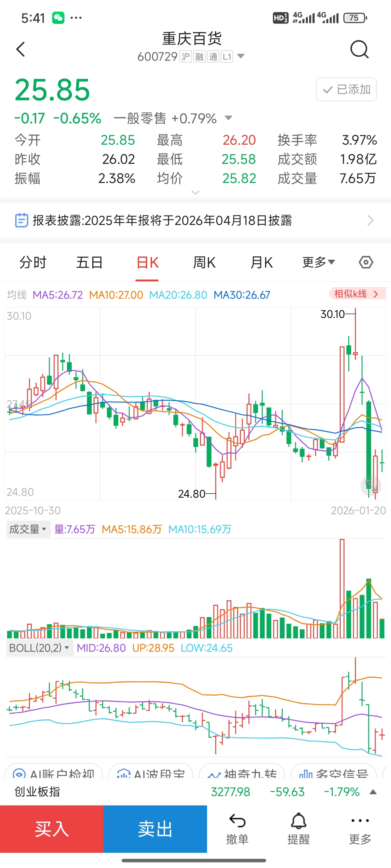Tap the 通 connect tag badge
Screen dimensions: 391x868
[x=213, y=56]
